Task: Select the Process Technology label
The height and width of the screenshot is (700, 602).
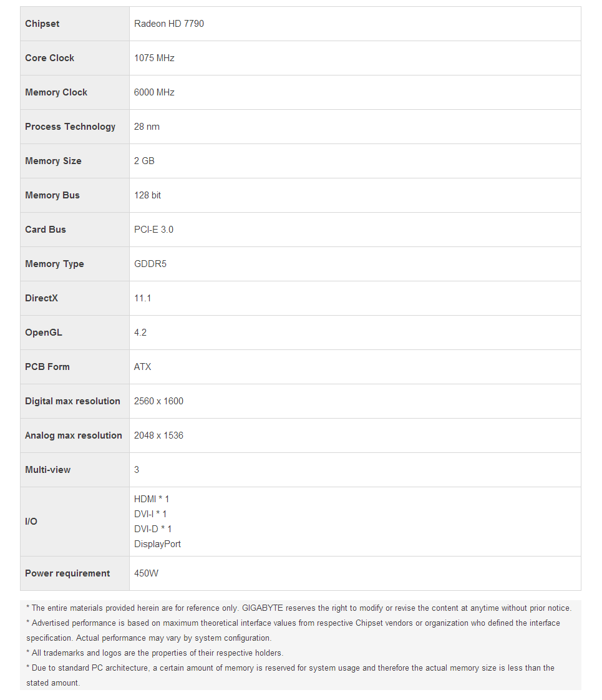Action: click(70, 127)
